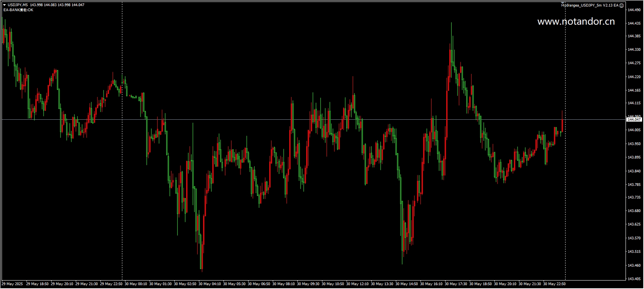Click the 143.405 price on the scale

pyautogui.click(x=634, y=279)
